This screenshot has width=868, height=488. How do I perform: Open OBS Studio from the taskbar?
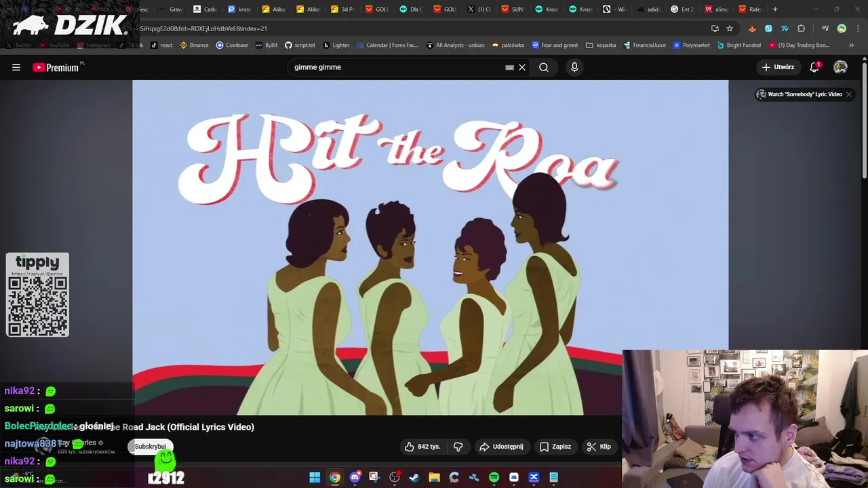(x=395, y=477)
